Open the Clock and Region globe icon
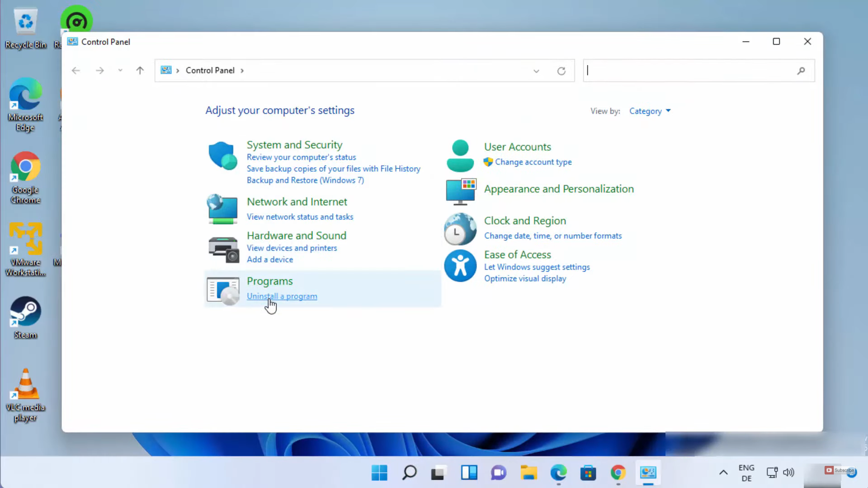This screenshot has width=868, height=488. click(x=460, y=229)
